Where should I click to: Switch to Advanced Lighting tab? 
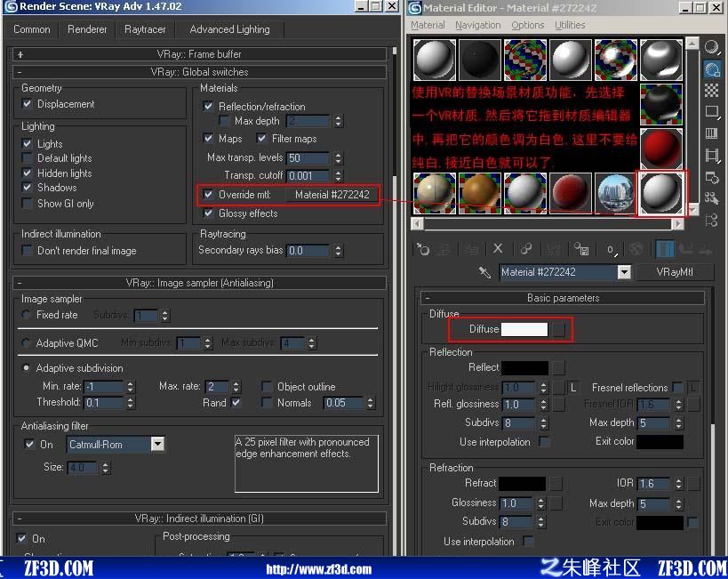click(x=230, y=29)
